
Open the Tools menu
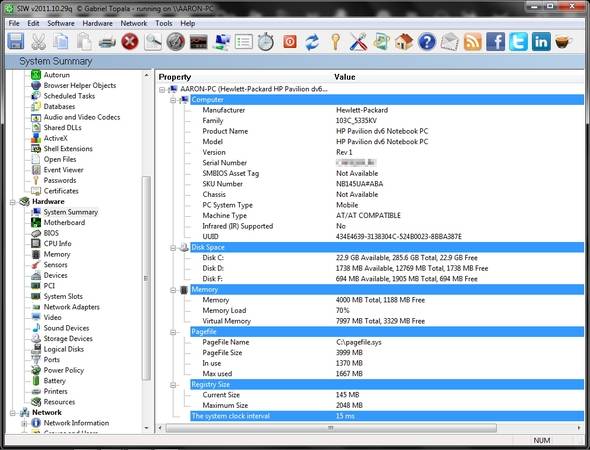coord(164,23)
